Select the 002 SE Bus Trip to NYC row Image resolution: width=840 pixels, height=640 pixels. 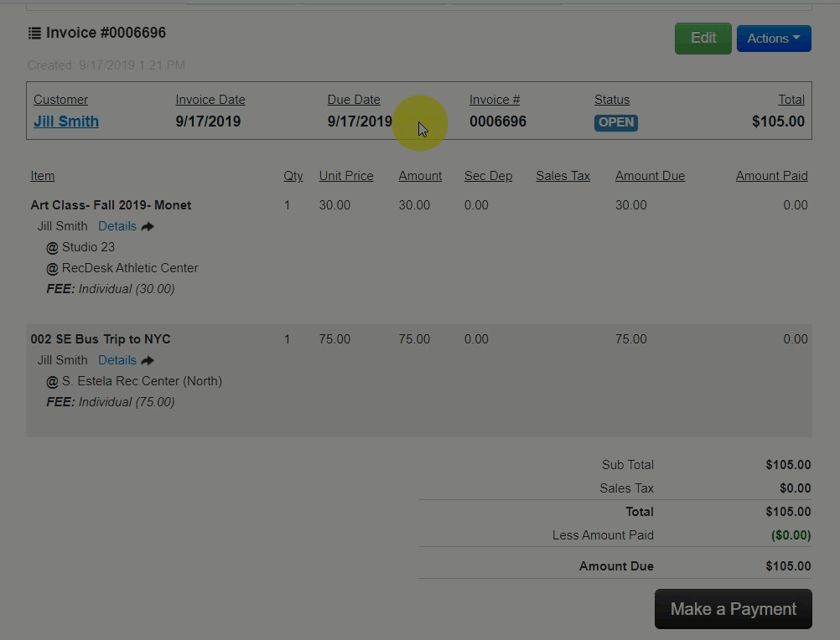coord(101,339)
